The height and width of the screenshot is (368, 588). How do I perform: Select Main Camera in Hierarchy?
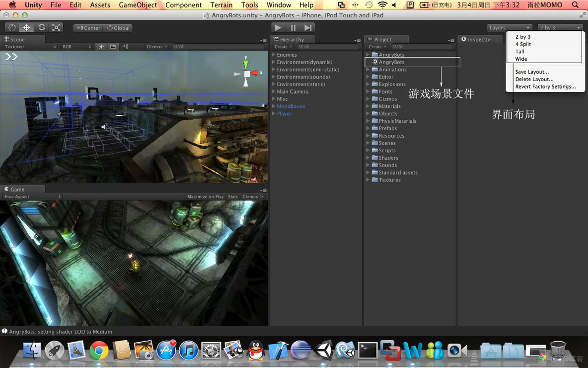tap(293, 92)
